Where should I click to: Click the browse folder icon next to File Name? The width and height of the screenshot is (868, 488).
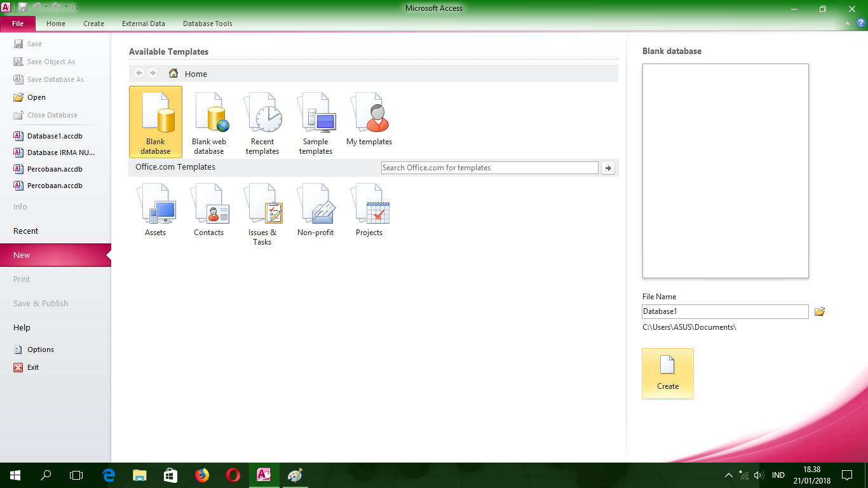click(819, 311)
